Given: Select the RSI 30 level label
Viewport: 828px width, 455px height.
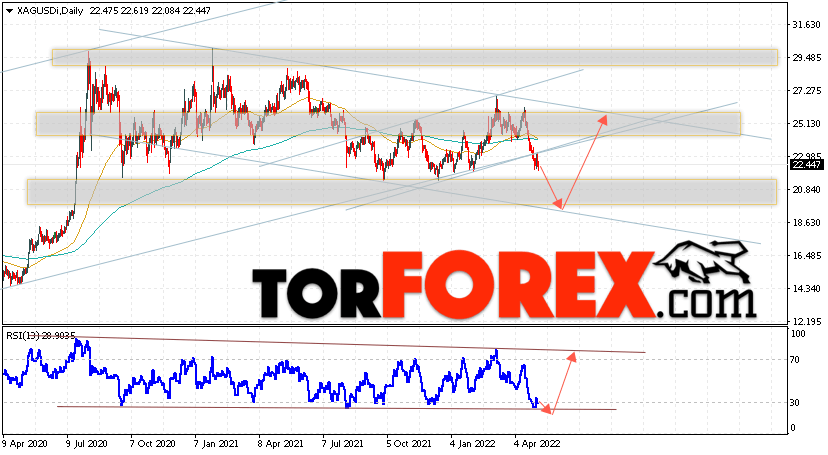Looking at the screenshot, I should pyautogui.click(x=795, y=403).
